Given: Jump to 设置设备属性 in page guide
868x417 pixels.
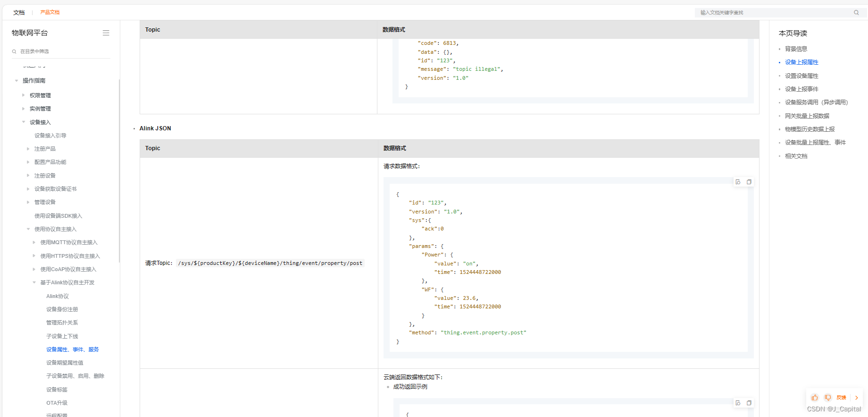Looking at the screenshot, I should [801, 76].
